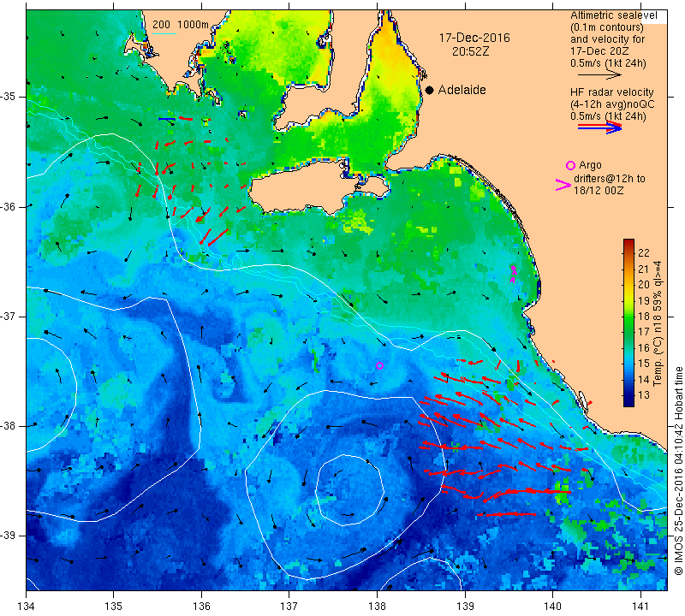Click the '(0.1m contours)' legend text
This screenshot has height=616, width=685.
pos(607,27)
